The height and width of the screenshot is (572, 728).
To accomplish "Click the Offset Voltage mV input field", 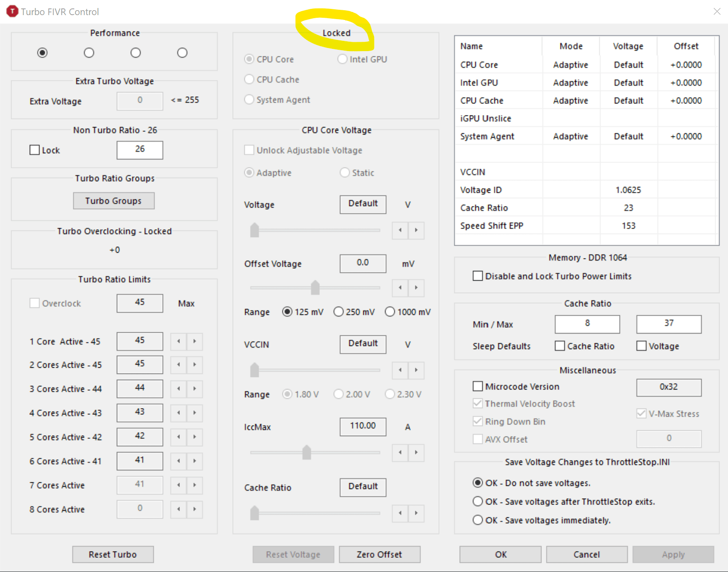I will (363, 263).
